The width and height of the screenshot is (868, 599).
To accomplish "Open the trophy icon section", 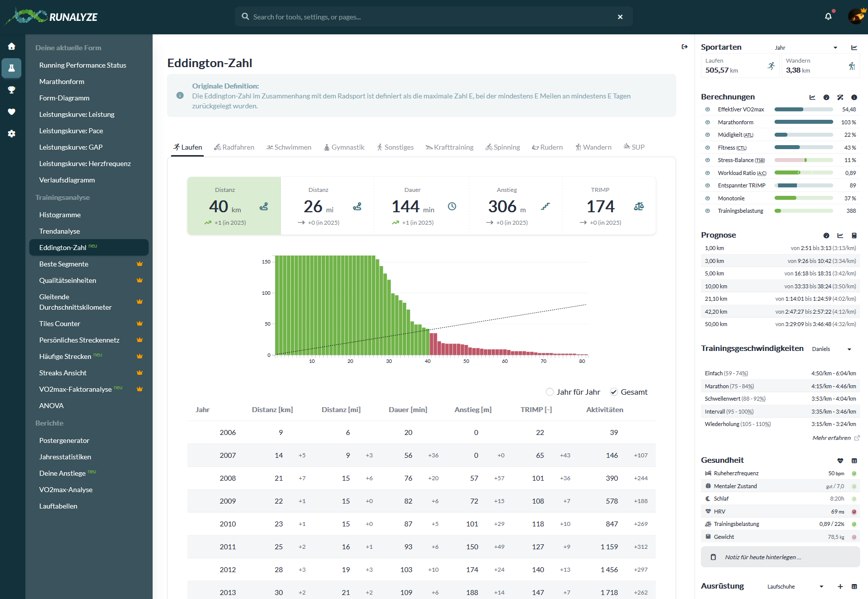I will 11,90.
